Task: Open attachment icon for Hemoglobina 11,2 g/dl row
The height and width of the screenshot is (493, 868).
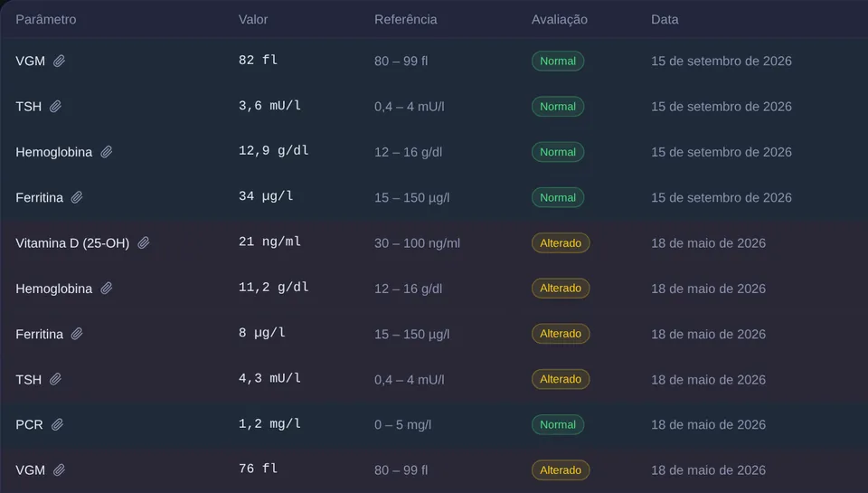Action: [107, 289]
